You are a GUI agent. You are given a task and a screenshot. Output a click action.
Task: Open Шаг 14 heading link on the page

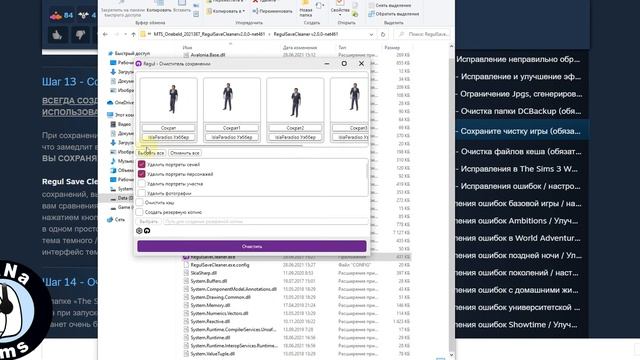pos(70,282)
